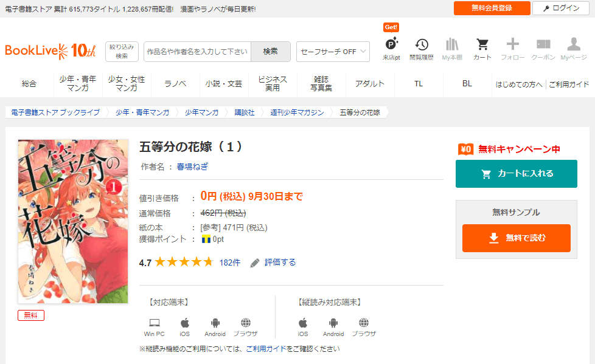Toggle the 絞り込み検索 filter search button
Screen dimensions: 595x364
pos(122,52)
